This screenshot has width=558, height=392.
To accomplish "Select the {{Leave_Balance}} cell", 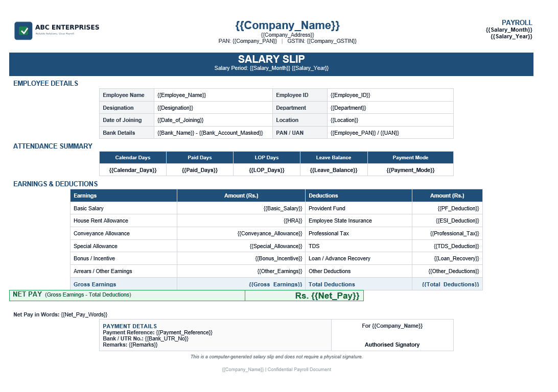I will click(x=334, y=170).
